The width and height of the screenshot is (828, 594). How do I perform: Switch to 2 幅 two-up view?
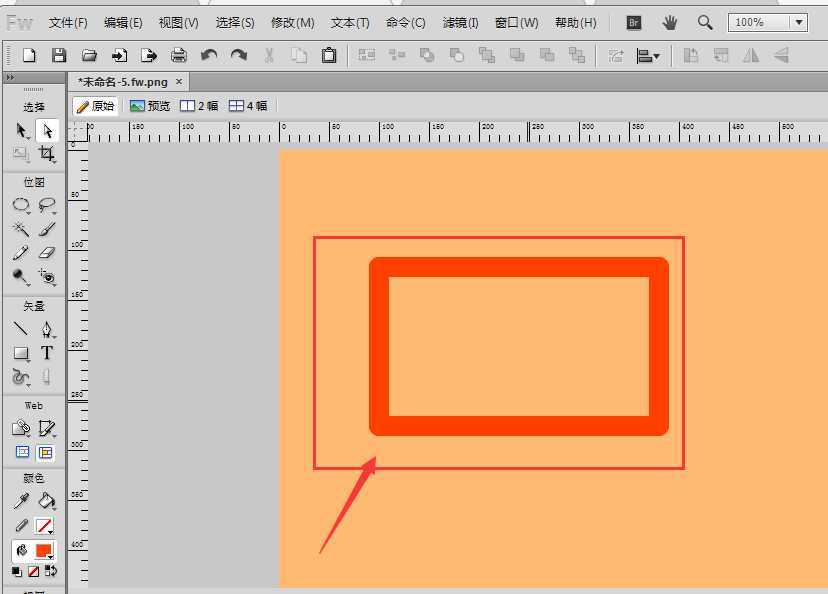(x=199, y=106)
